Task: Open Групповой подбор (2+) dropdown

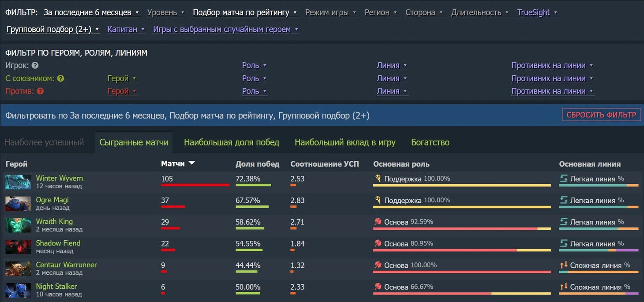Action: coord(53,29)
